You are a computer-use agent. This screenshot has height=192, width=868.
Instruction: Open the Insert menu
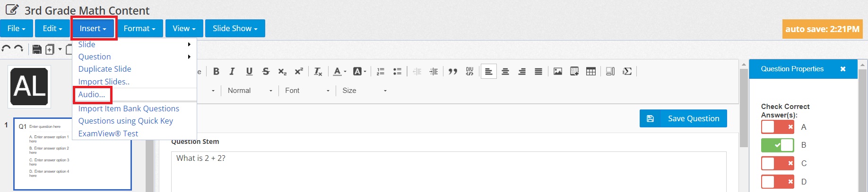93,28
